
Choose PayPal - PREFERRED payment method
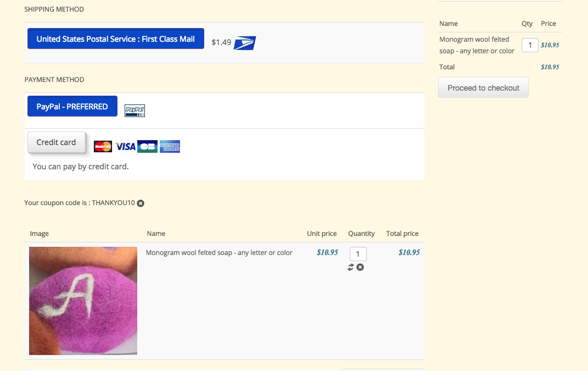[72, 106]
